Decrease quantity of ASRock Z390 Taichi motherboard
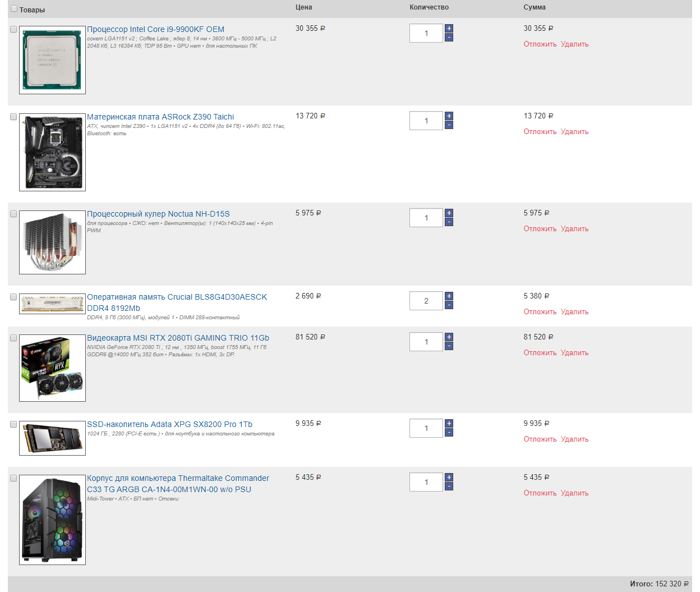Viewport: 700px width, 592px height. 449,125
